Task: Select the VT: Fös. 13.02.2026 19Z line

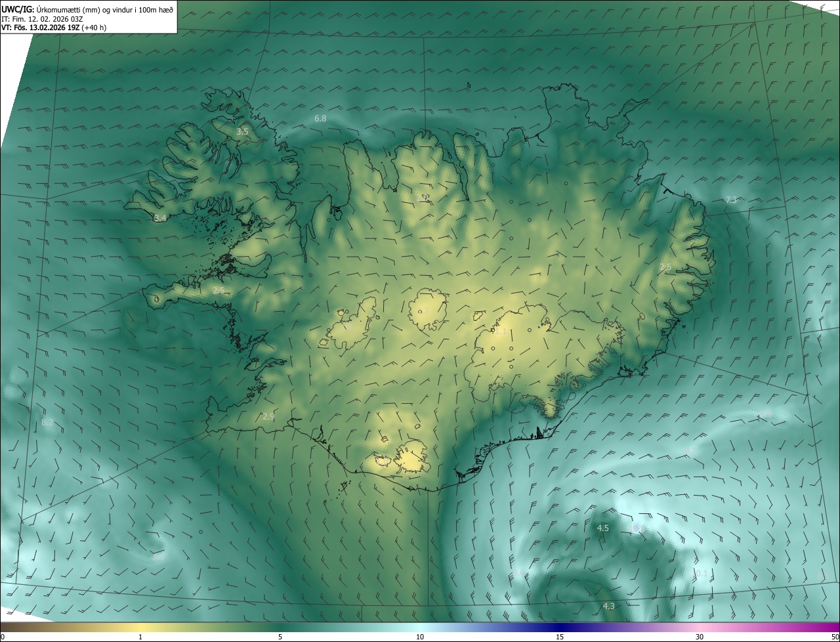Action: 54,28
